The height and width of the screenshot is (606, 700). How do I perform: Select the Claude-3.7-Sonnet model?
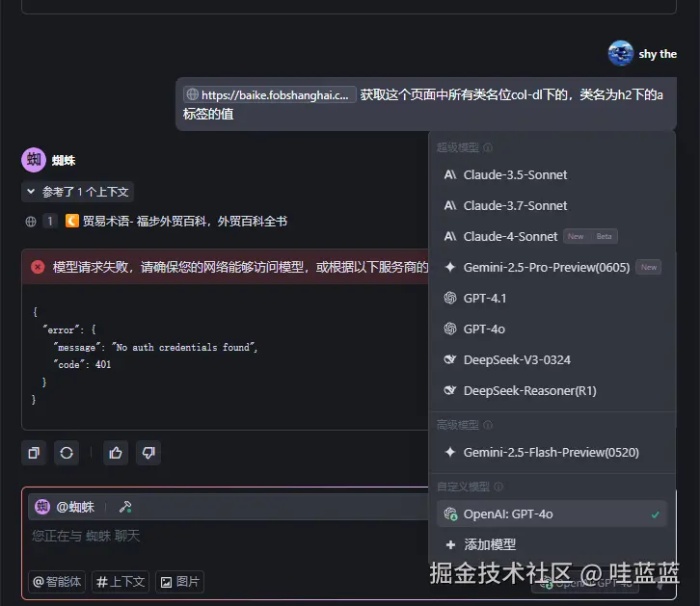pyautogui.click(x=515, y=206)
